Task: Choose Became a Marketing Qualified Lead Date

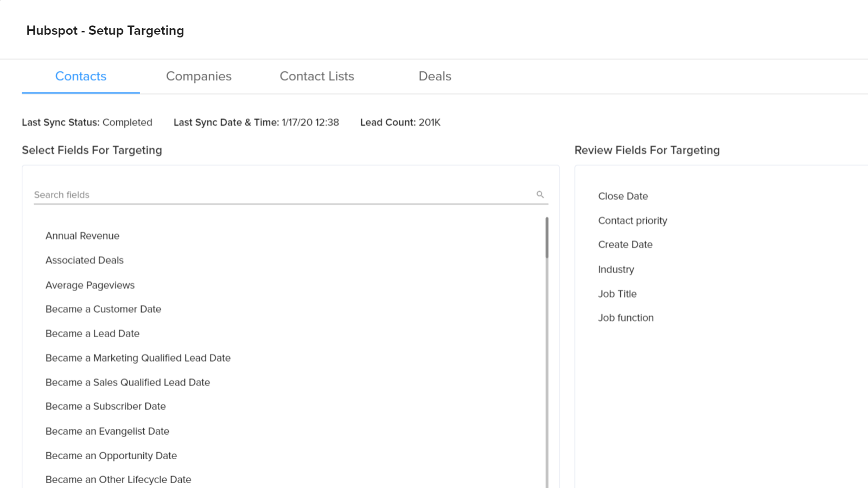Action: pyautogui.click(x=138, y=357)
